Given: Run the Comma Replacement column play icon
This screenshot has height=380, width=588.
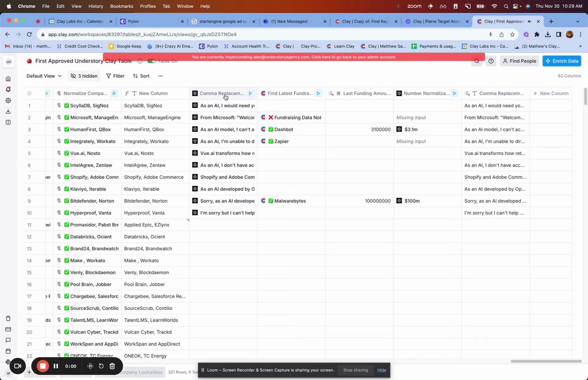Looking at the screenshot, I should (x=250, y=93).
